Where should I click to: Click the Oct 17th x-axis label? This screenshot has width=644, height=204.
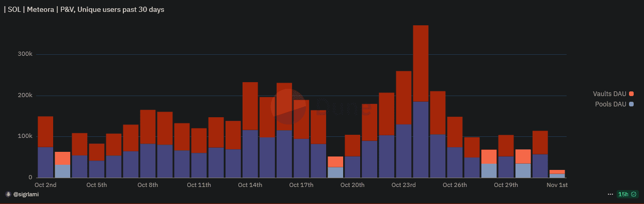point(301,185)
